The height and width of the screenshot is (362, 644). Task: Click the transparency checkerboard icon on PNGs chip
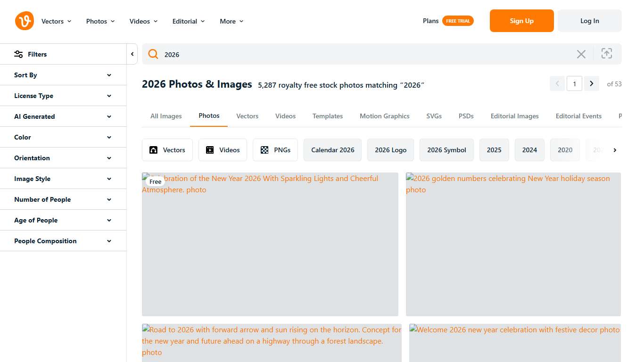coord(264,149)
